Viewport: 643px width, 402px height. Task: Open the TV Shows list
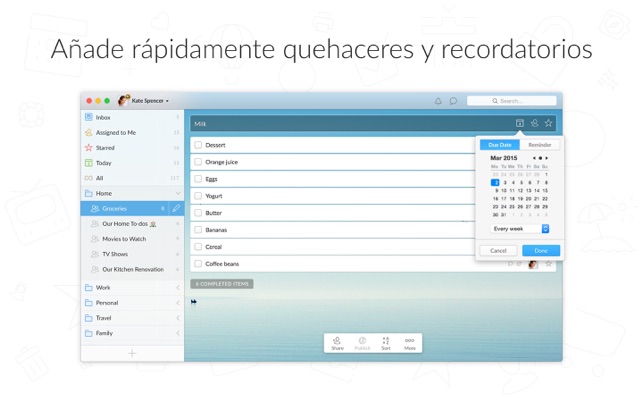[x=132, y=254]
